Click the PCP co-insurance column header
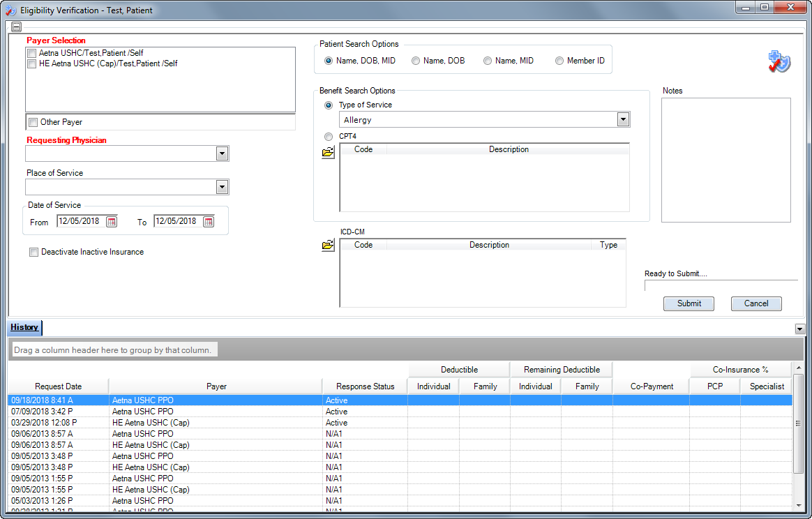Image resolution: width=812 pixels, height=519 pixels. [x=715, y=386]
